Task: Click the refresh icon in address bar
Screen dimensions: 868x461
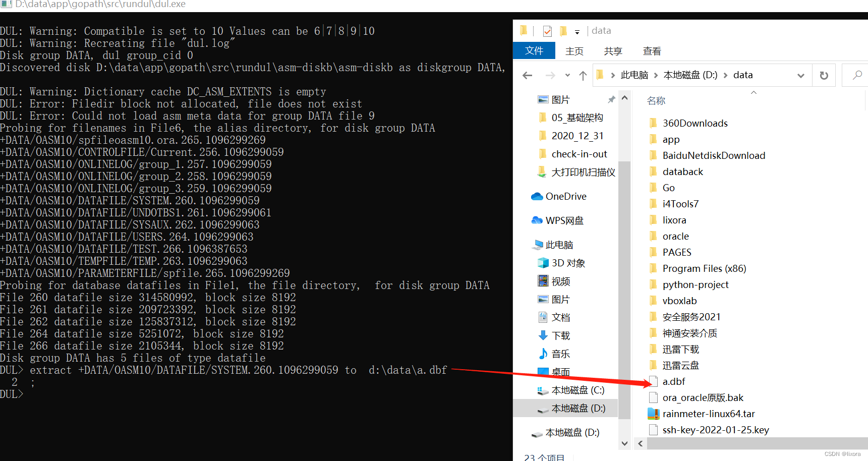Action: pyautogui.click(x=824, y=75)
